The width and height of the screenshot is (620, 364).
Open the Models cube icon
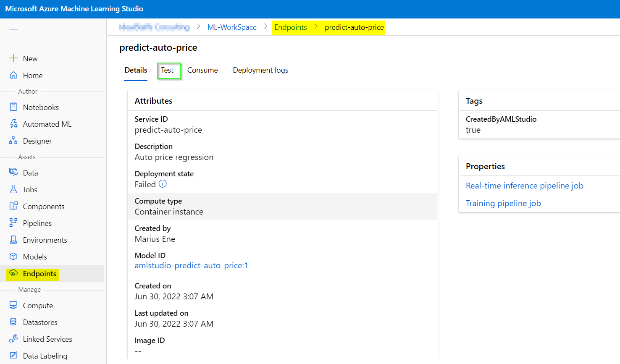(13, 257)
